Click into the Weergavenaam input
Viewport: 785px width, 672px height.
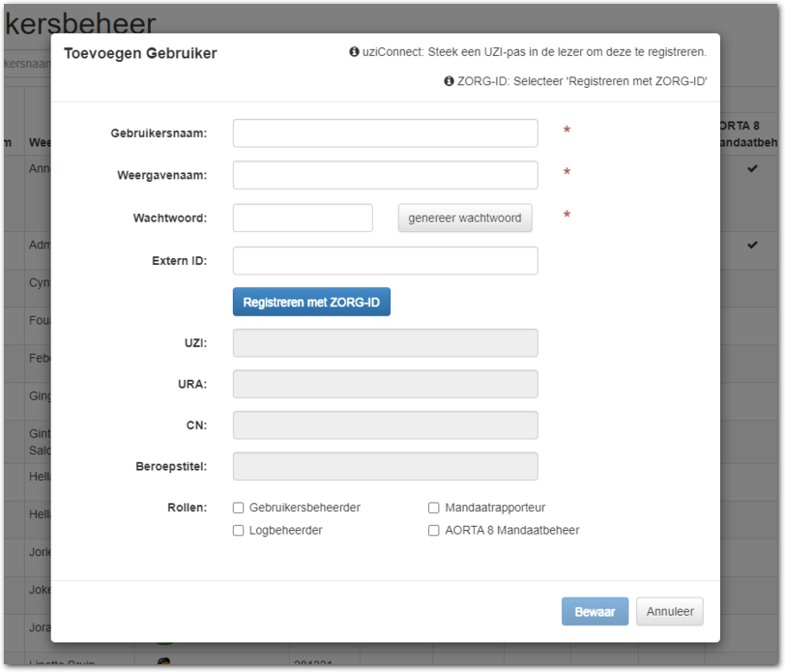385,175
